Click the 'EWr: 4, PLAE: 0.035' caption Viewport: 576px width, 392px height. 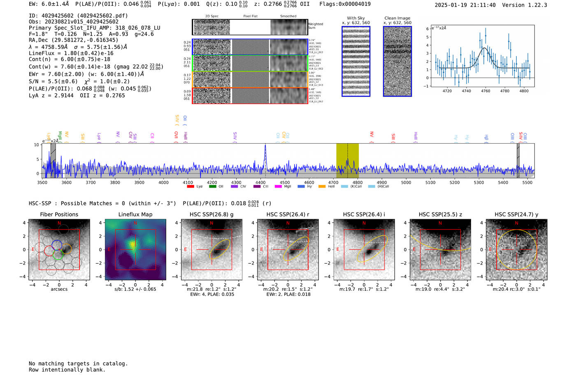coord(212,294)
